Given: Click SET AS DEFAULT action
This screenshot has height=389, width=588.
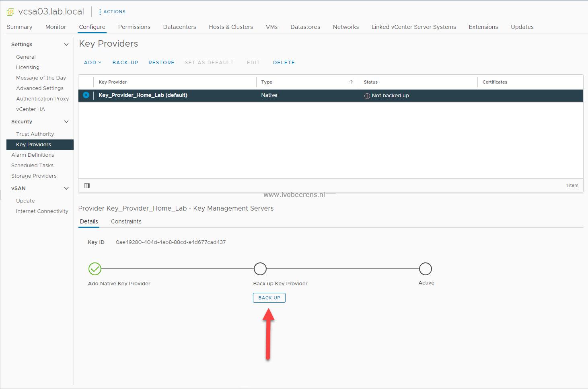Looking at the screenshot, I should (209, 63).
